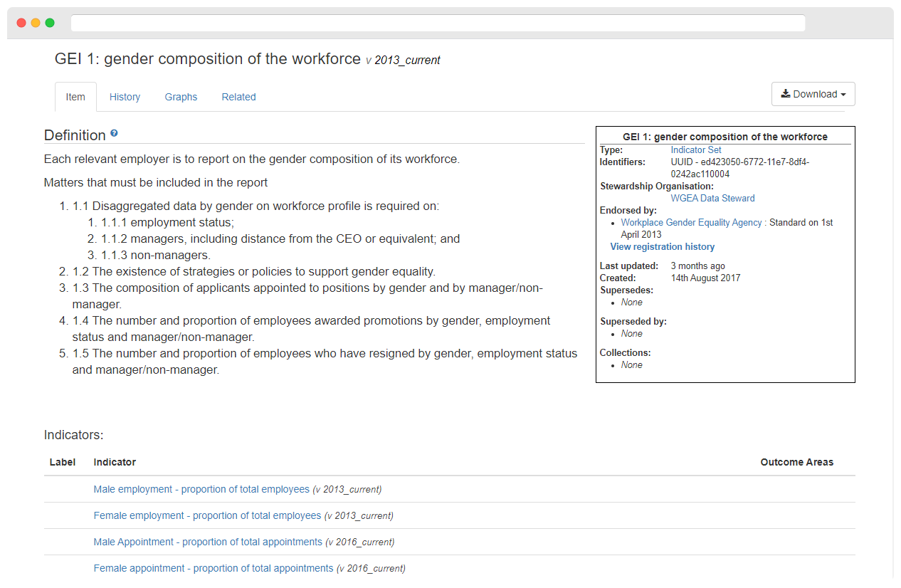
Task: Open Male Appointment proportion indicator link
Action: click(x=208, y=542)
